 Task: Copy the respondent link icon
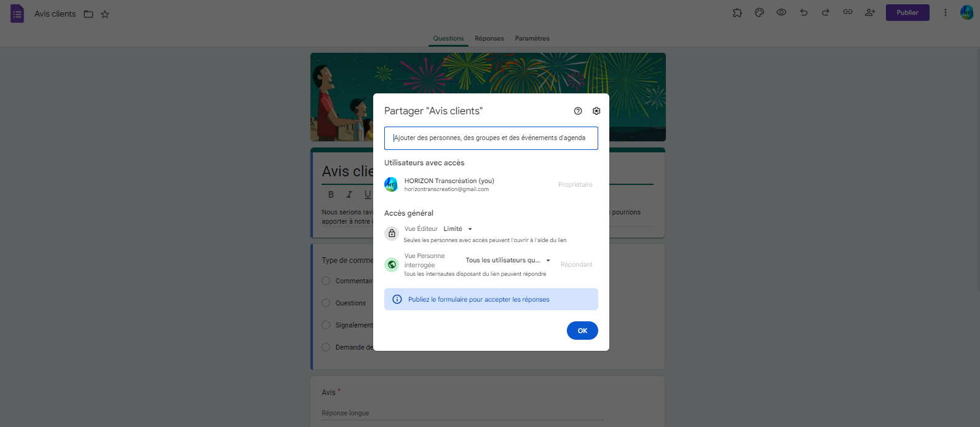coord(848,12)
